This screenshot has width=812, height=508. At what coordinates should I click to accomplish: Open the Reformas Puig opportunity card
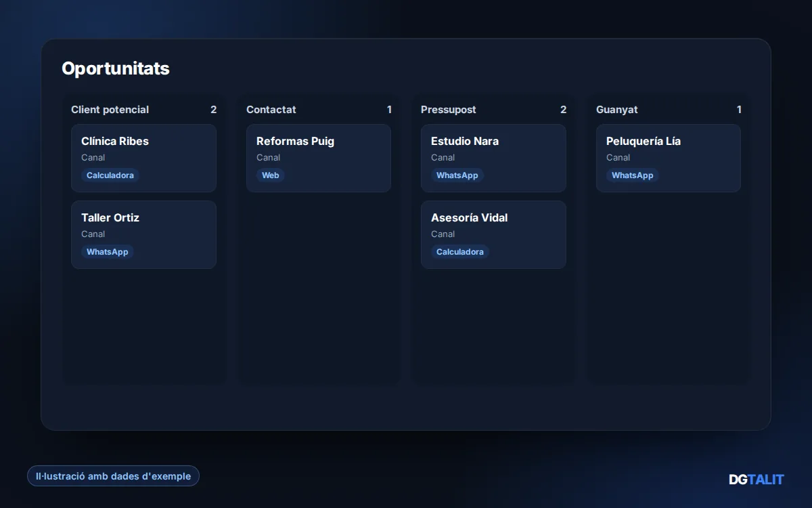coord(319,158)
